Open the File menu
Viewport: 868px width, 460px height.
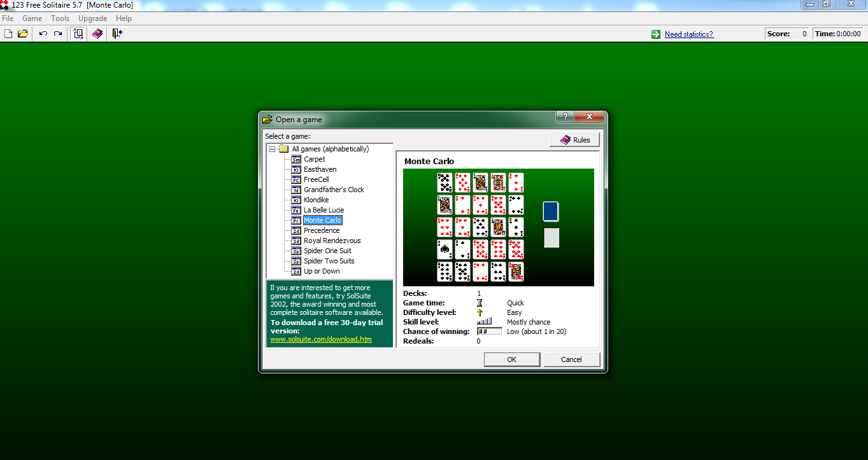(x=8, y=18)
